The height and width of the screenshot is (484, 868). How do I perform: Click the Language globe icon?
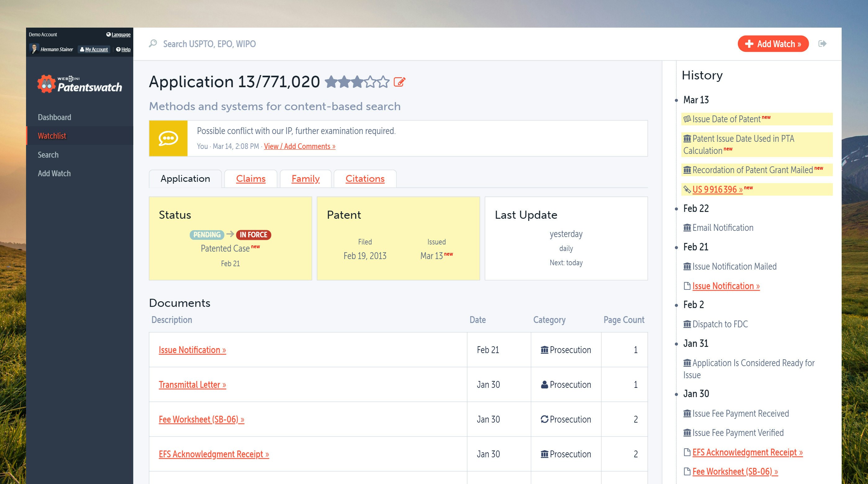pos(108,34)
